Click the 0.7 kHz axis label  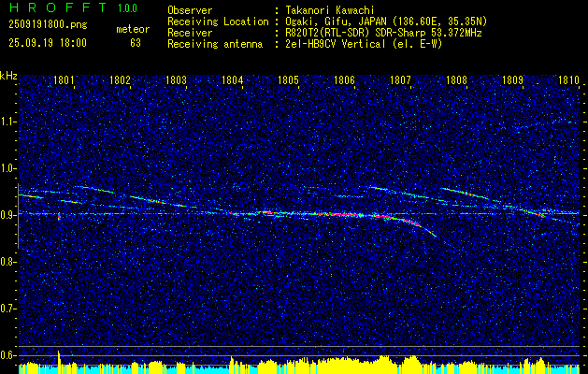click(x=8, y=309)
